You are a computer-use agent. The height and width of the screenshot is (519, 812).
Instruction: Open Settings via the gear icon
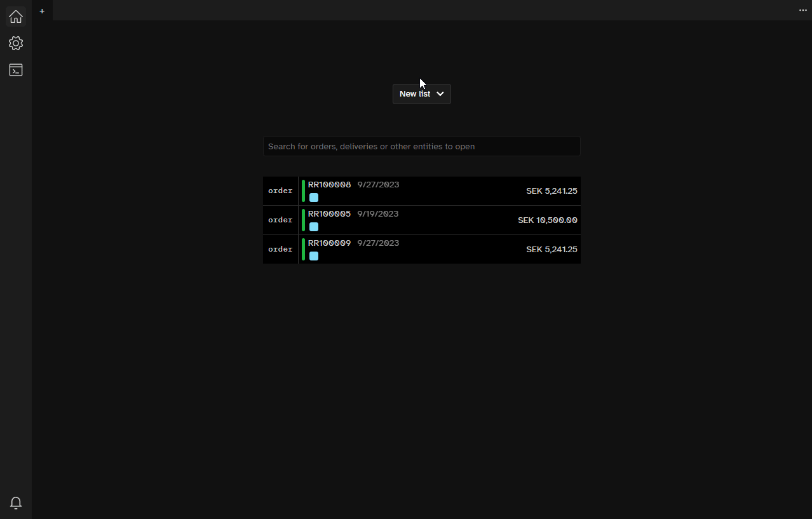point(15,43)
